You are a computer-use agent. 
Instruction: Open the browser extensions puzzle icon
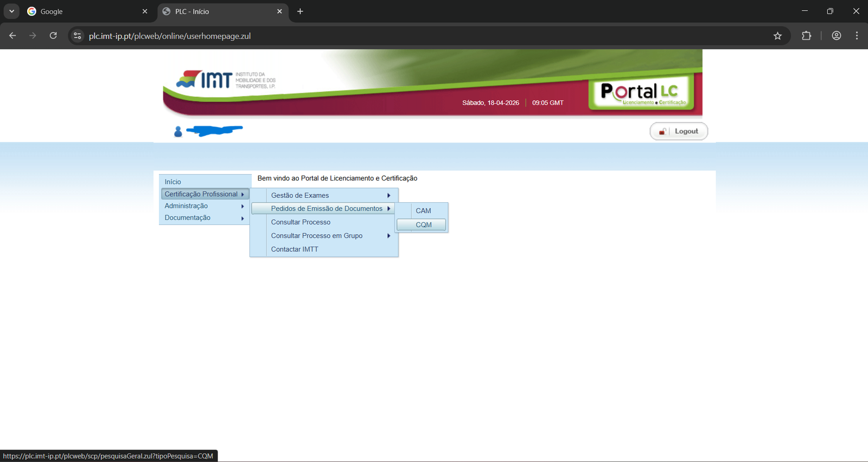807,36
